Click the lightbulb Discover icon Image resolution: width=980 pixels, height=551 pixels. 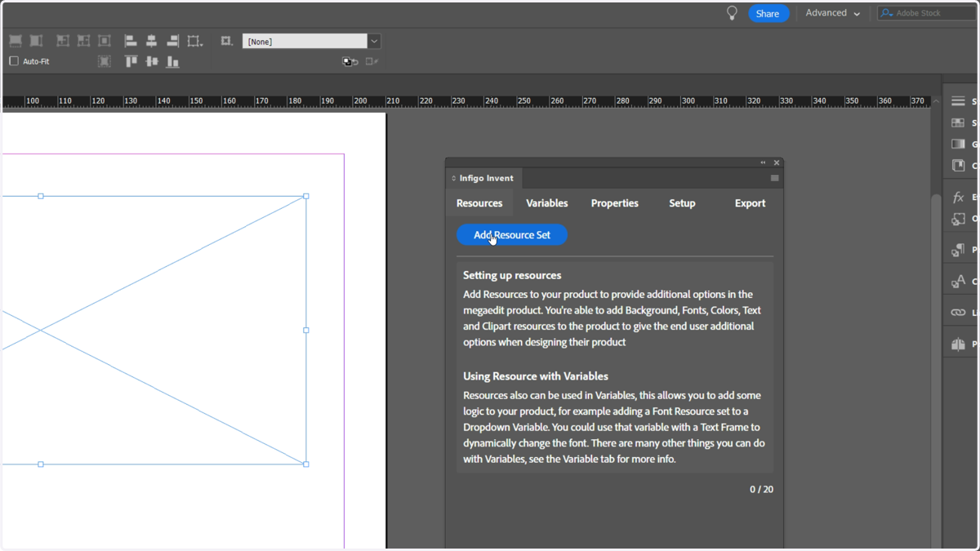pyautogui.click(x=732, y=13)
